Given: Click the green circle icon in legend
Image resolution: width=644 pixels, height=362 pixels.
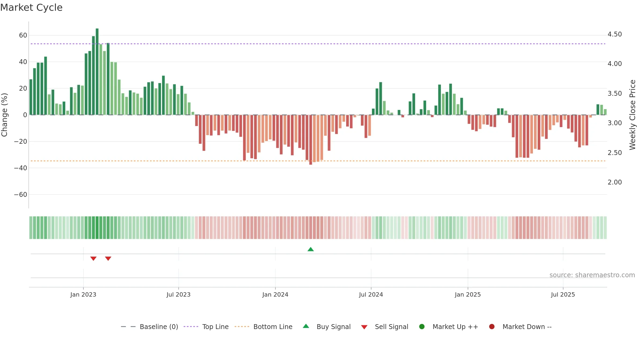Looking at the screenshot, I should click(x=422, y=327).
